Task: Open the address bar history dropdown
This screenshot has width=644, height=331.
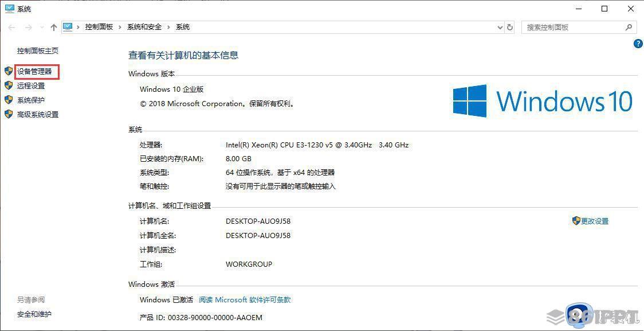Action: click(x=500, y=27)
